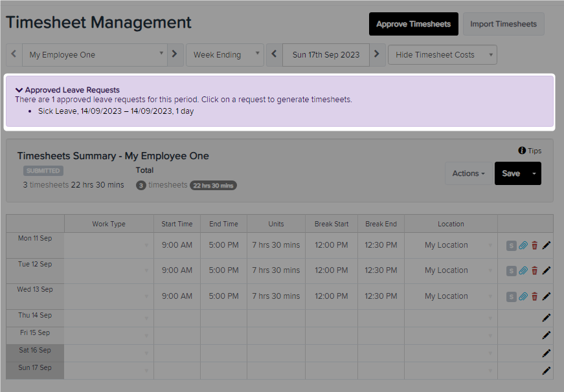Click the next employee chevron arrow
Viewport: 564px width, 392px height.
tap(175, 54)
